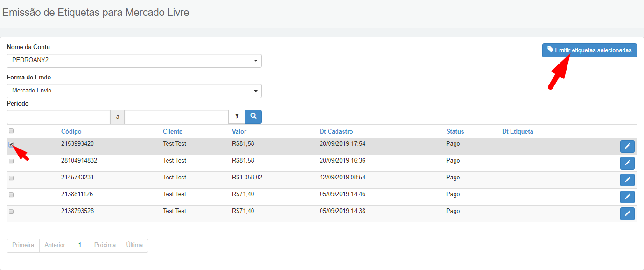Sort by Dt Etiqueta column header
This screenshot has width=644, height=270.
point(518,132)
